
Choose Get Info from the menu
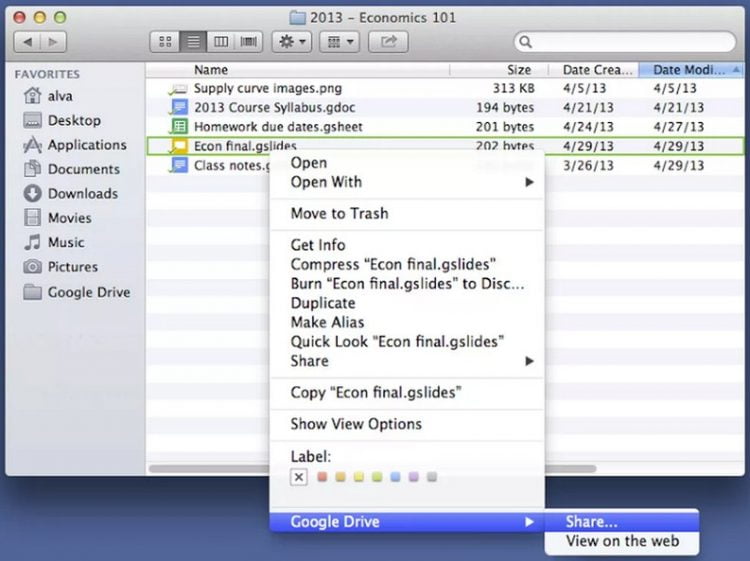pyautogui.click(x=407, y=245)
